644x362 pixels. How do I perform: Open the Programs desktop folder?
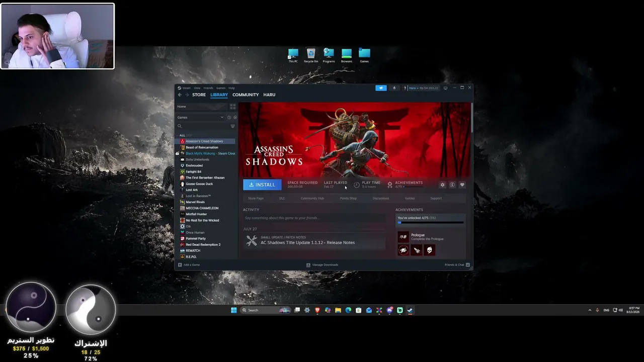329,55
